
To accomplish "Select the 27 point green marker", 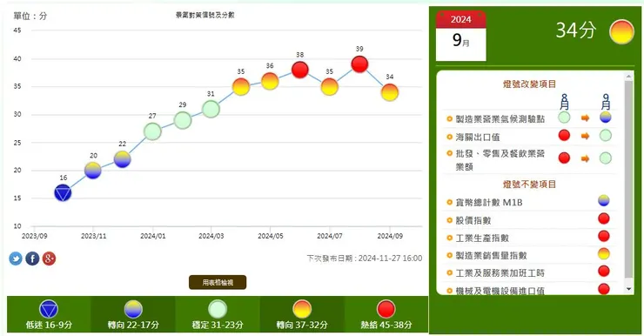I will click(x=152, y=131).
